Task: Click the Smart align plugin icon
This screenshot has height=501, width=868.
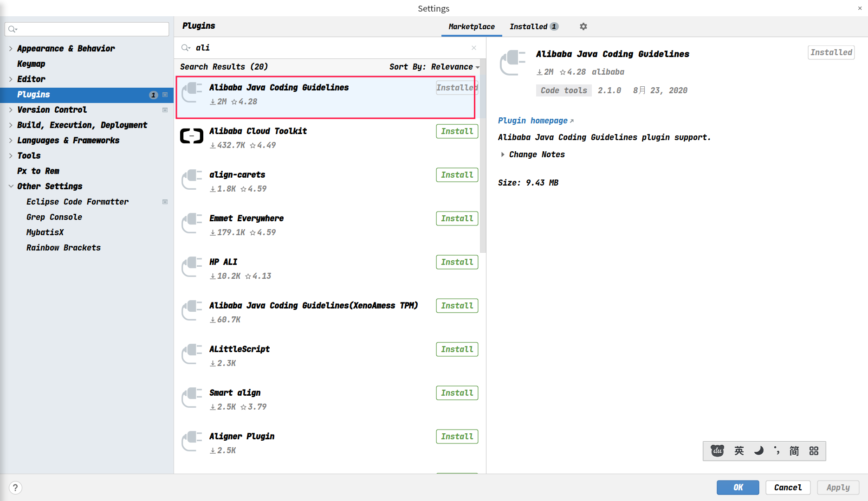Action: pos(192,398)
